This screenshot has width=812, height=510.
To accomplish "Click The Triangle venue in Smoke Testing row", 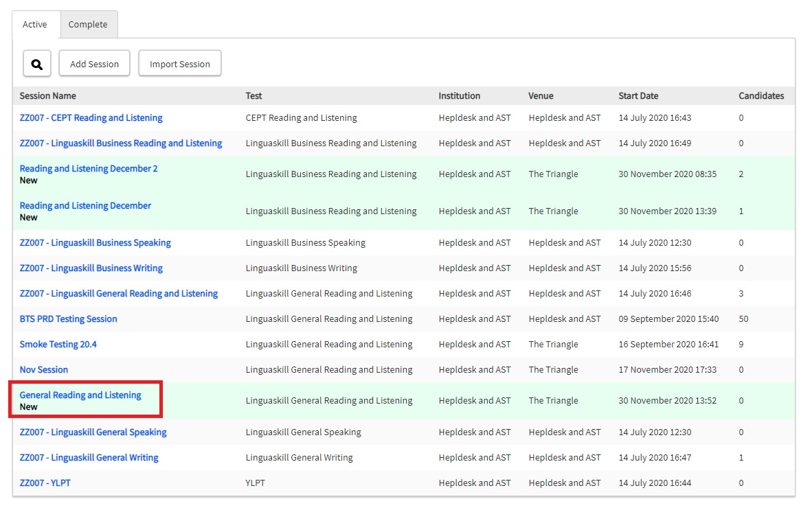I will point(553,344).
